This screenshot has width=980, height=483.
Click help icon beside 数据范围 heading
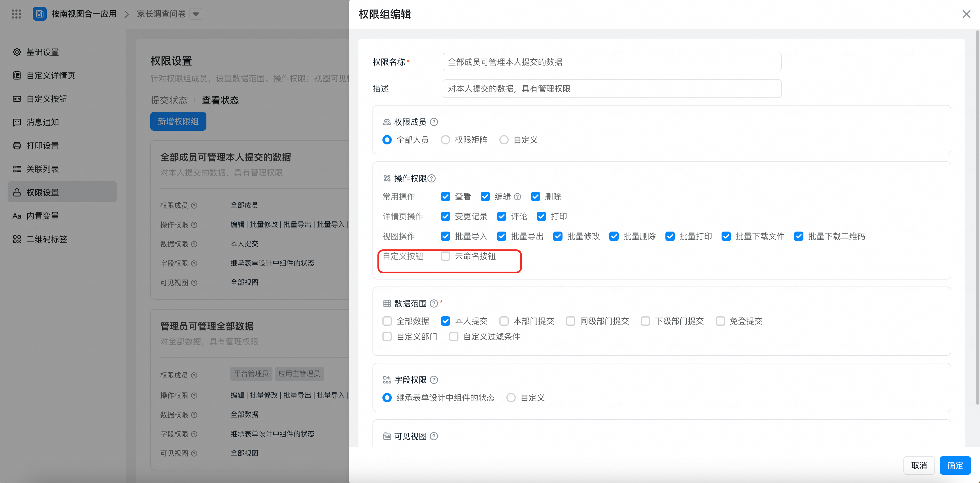point(434,303)
